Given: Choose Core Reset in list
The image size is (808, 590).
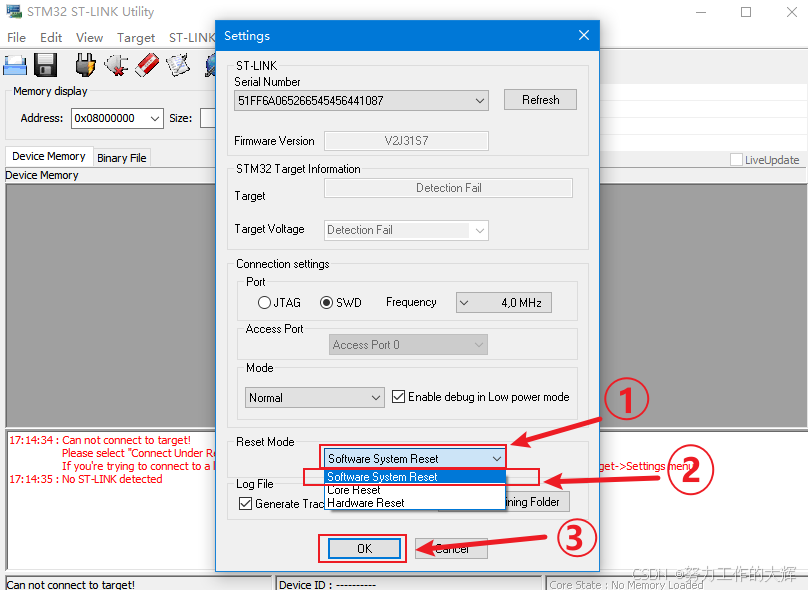Looking at the screenshot, I should point(415,490).
